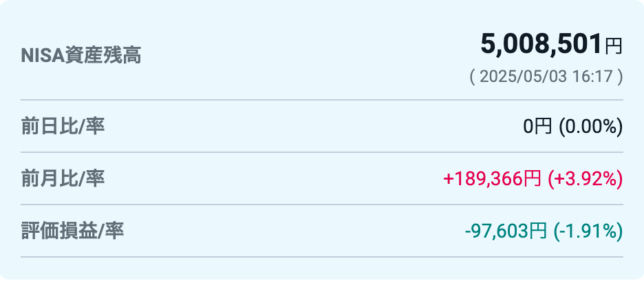Select the 評価損益/率 label

[x=72, y=231]
